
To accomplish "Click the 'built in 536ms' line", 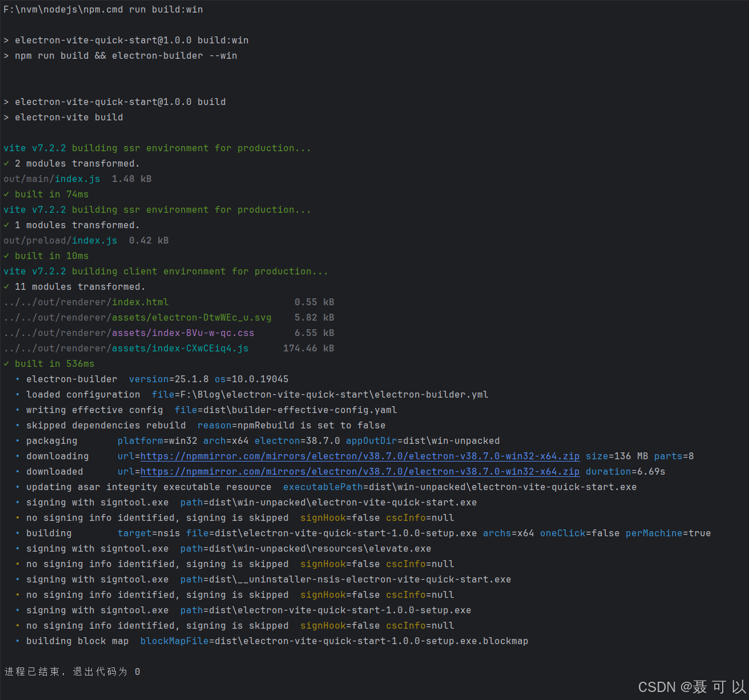I will (49, 364).
